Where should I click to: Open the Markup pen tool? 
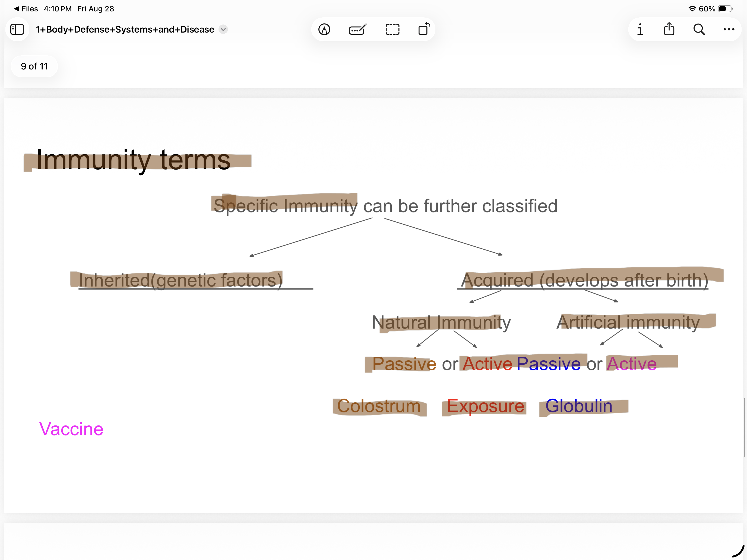(324, 29)
